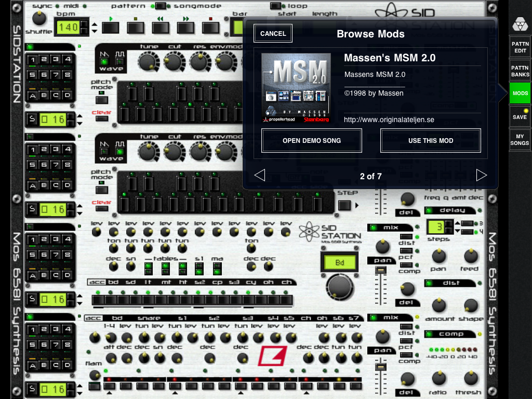Increase the bpm with the up arrow
532x399 pixels.
(95, 24)
